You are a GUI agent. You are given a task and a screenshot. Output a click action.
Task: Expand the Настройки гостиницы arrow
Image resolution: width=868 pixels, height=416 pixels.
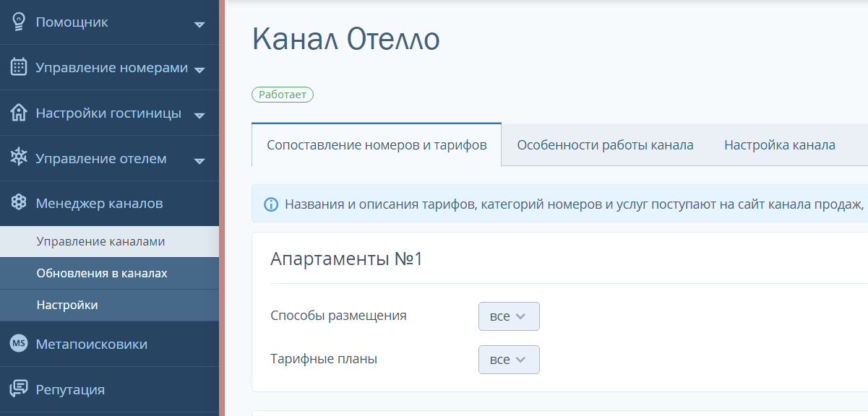(x=200, y=116)
